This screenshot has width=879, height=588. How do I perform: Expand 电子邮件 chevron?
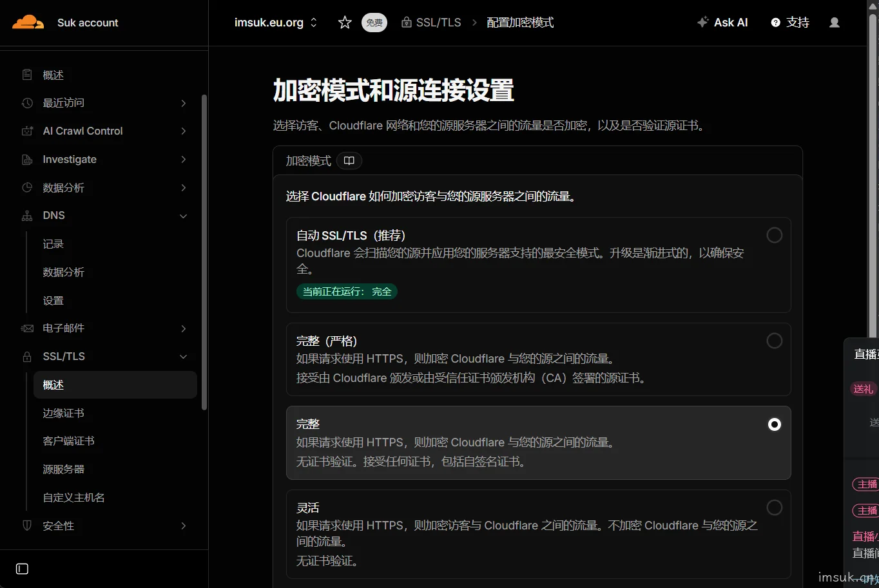tap(184, 328)
